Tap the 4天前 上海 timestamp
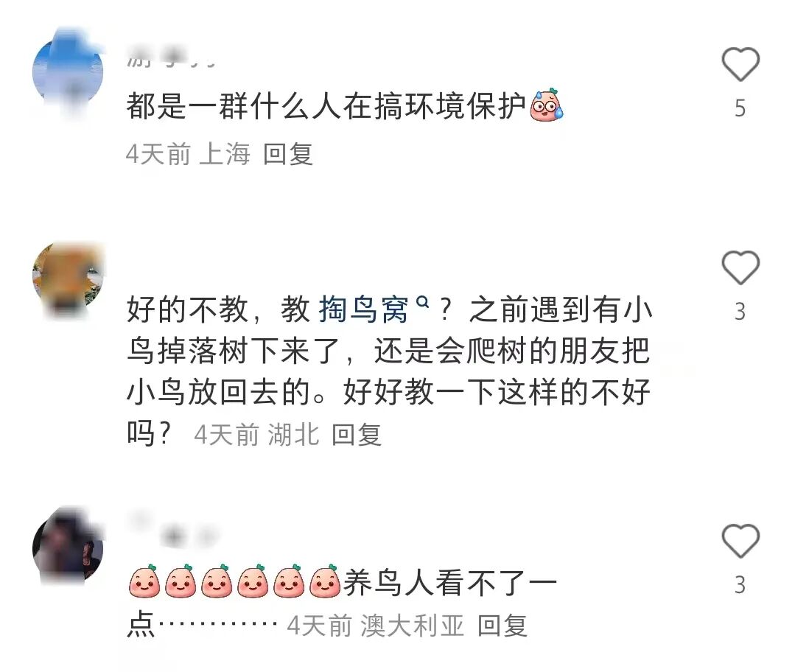This screenshot has height=672, width=795. tap(188, 154)
